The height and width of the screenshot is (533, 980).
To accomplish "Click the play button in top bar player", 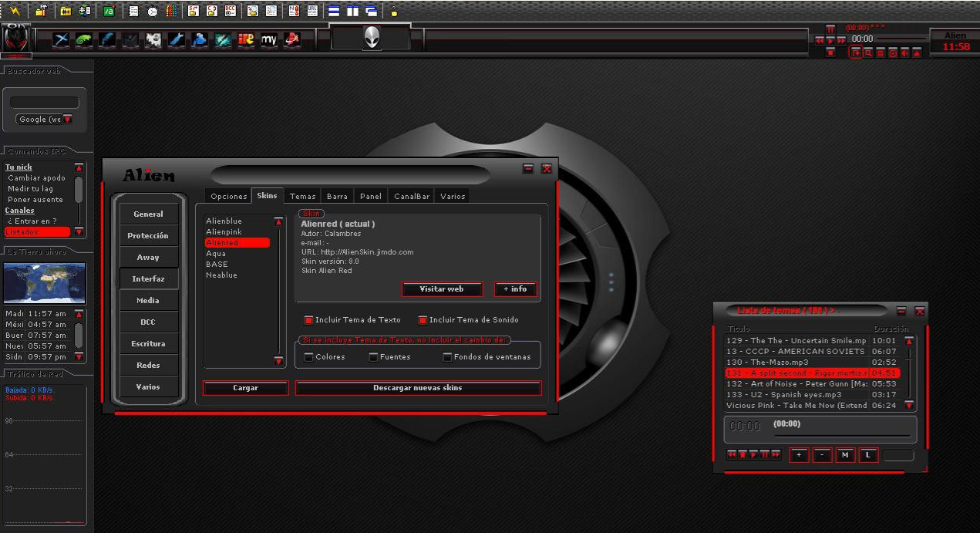I will [x=830, y=41].
